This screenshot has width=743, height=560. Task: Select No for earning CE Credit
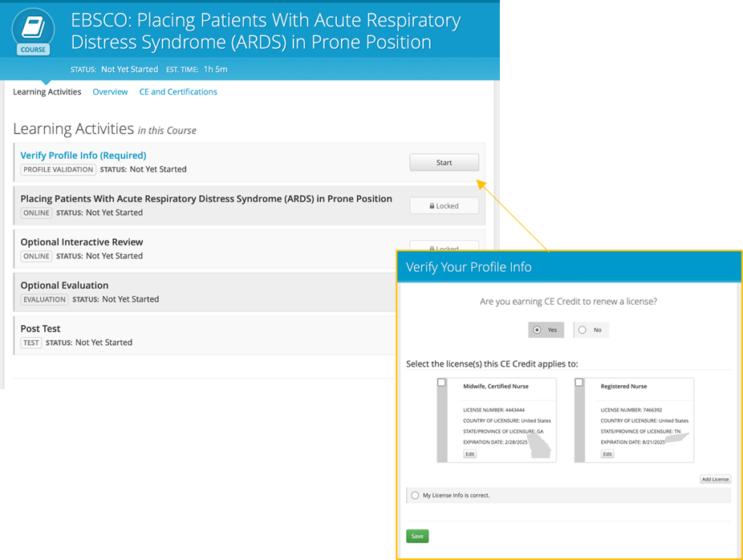click(591, 330)
